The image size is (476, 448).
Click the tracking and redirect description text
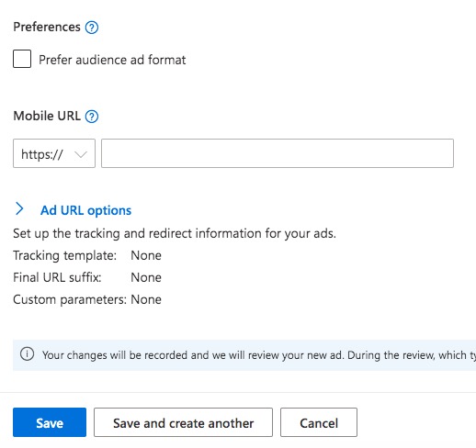tap(175, 234)
